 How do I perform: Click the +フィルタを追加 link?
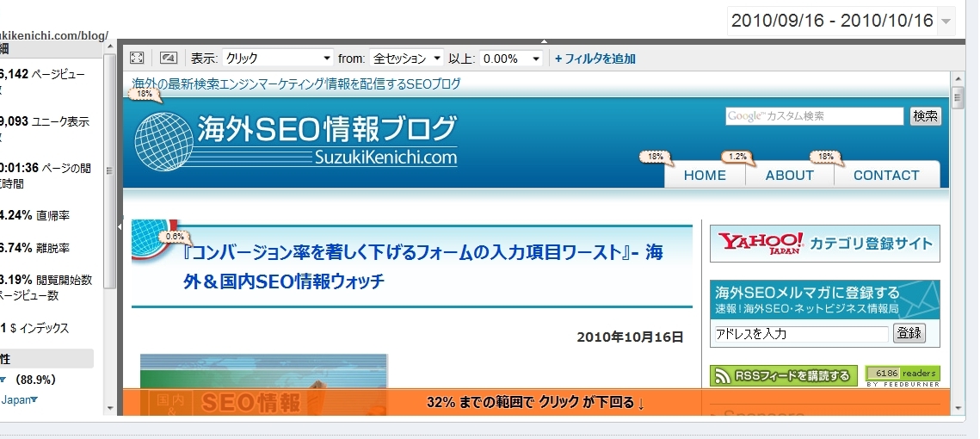pos(595,59)
